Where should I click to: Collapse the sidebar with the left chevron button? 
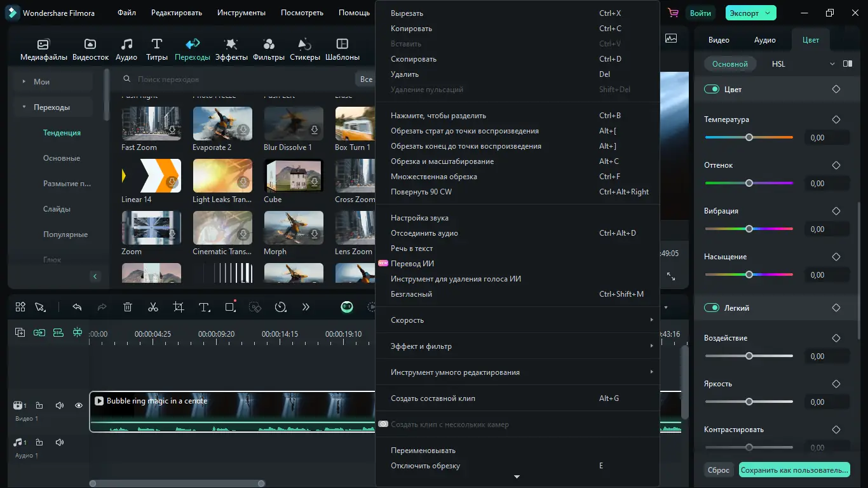click(x=95, y=276)
